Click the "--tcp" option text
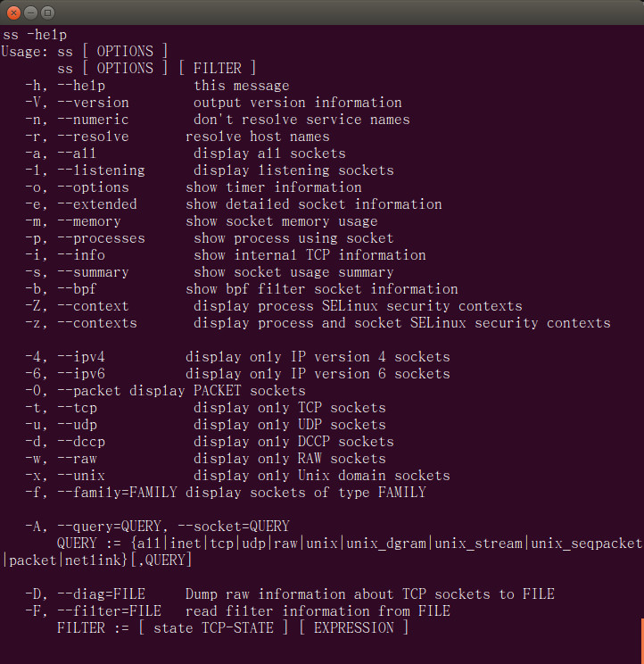Viewport: 644px width, 664px height. (x=77, y=408)
